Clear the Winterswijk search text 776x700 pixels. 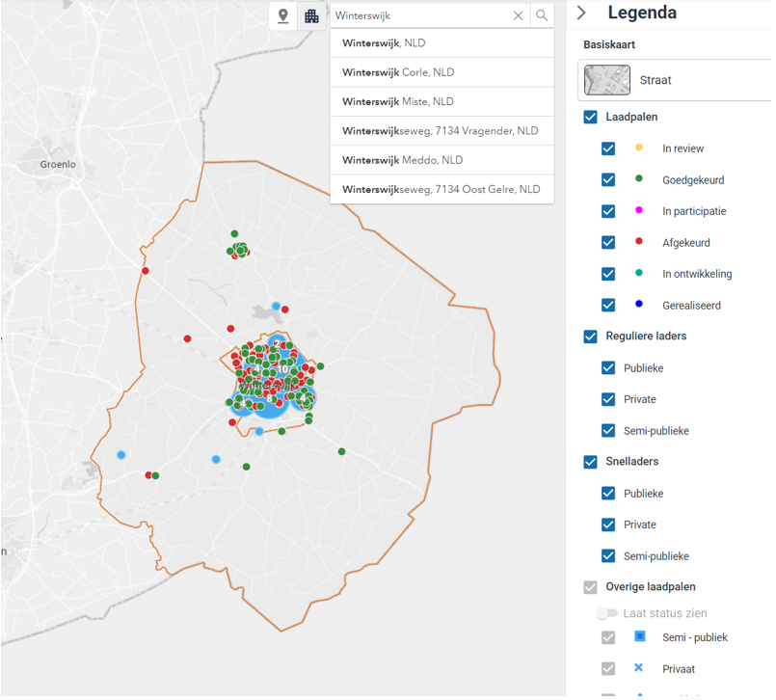click(x=518, y=15)
